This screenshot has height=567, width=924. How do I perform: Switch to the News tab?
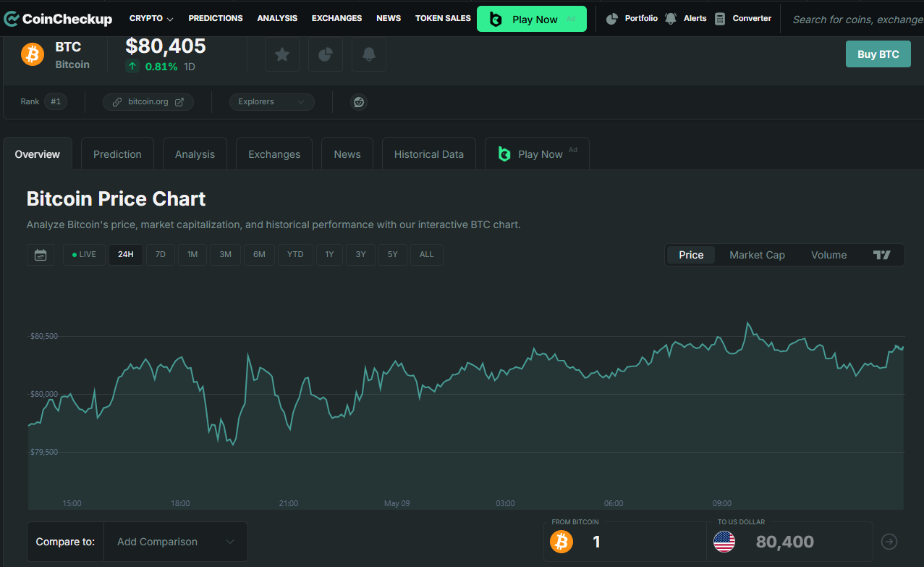point(347,154)
